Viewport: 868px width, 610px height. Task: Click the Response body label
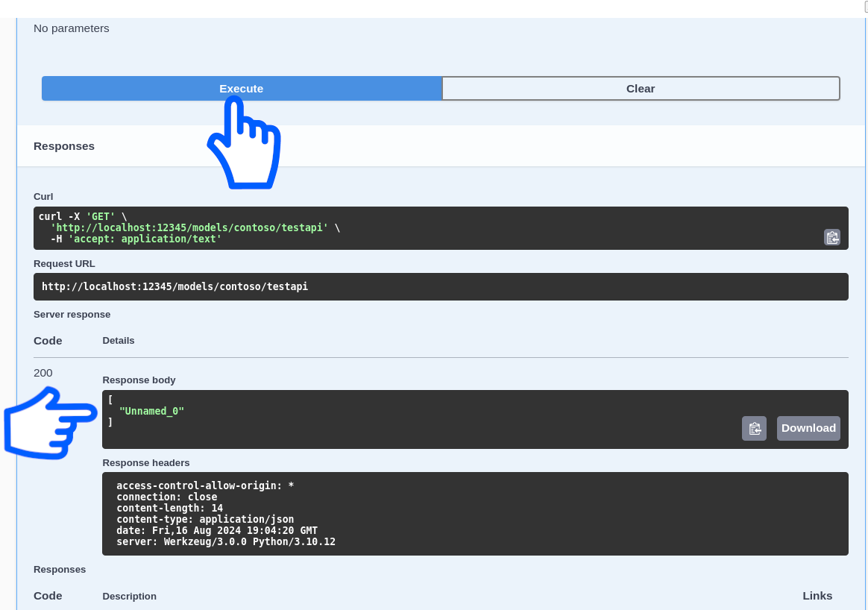[x=139, y=380]
